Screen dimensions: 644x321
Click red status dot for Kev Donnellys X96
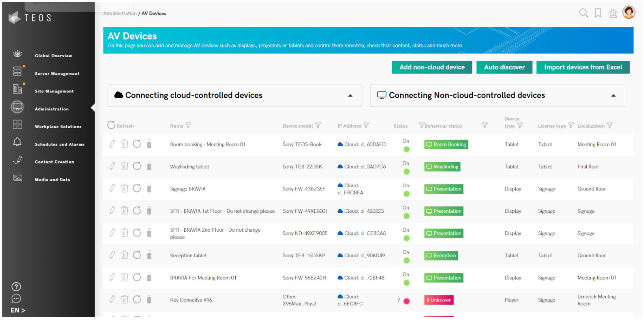coord(406,301)
